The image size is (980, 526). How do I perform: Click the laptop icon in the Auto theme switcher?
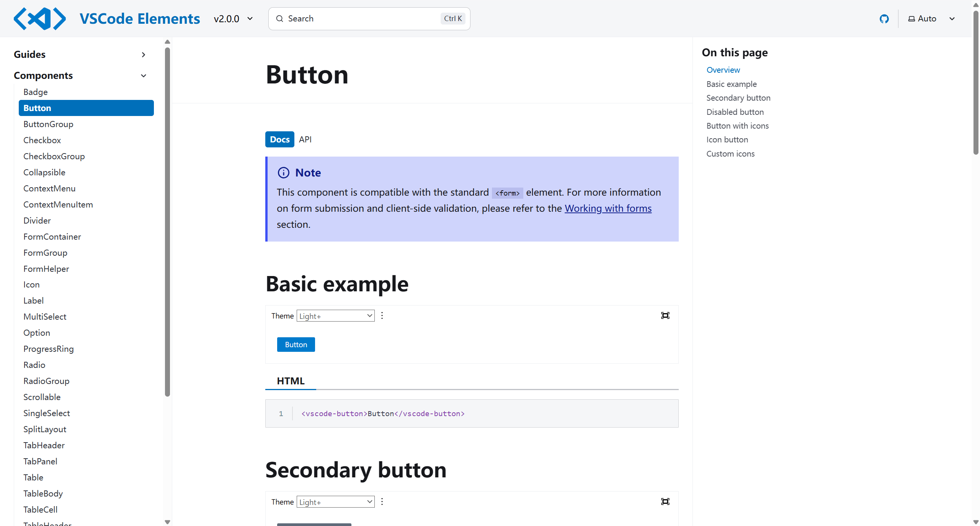911,19
